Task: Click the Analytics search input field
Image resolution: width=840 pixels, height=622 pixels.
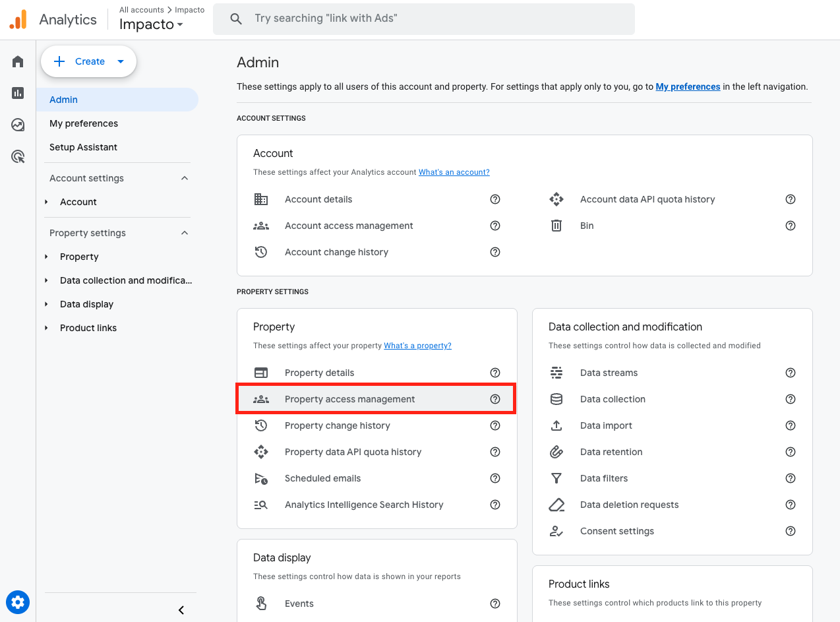Action: pos(435,18)
